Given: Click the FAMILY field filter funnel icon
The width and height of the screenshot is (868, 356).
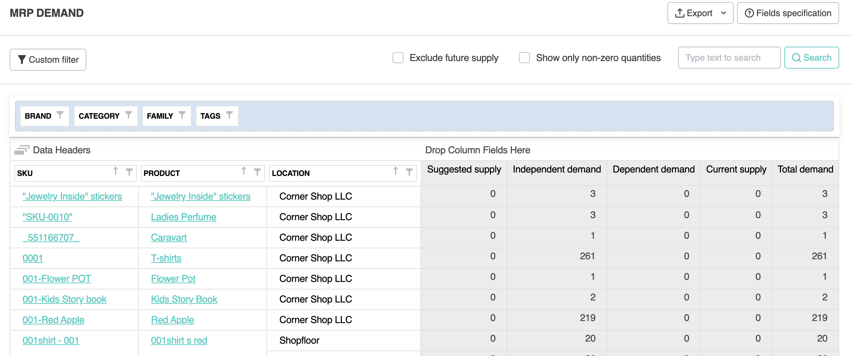Looking at the screenshot, I should tap(182, 115).
